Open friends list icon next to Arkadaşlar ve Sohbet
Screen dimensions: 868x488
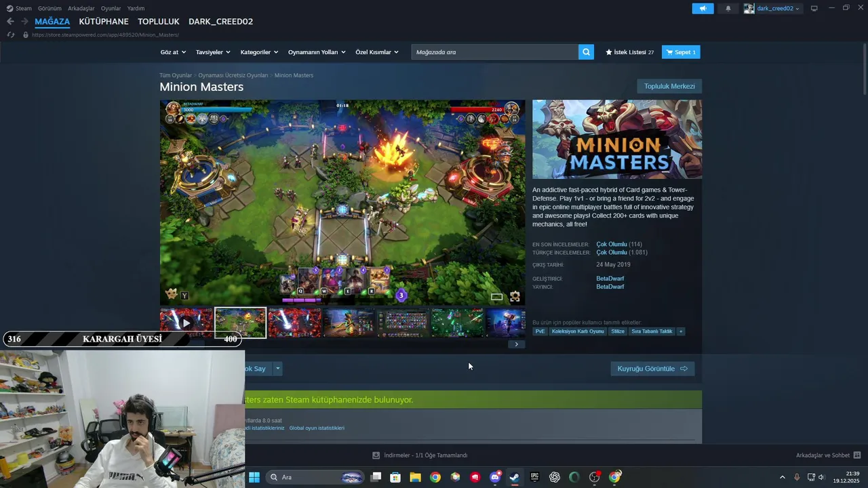coord(856,455)
